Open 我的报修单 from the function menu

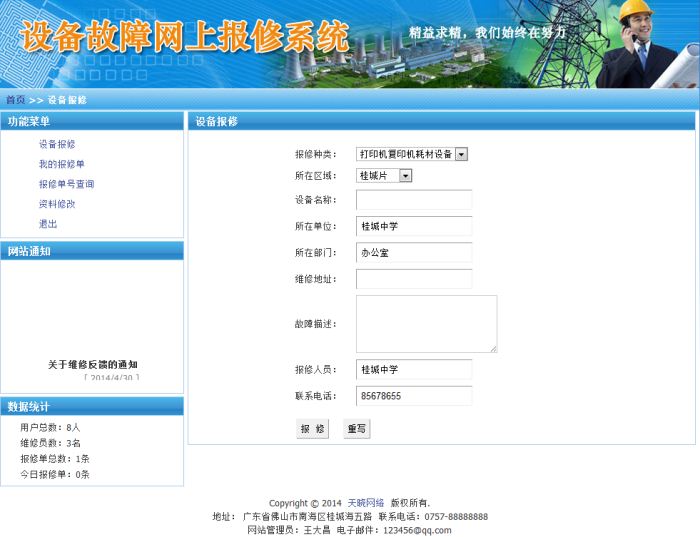61,164
